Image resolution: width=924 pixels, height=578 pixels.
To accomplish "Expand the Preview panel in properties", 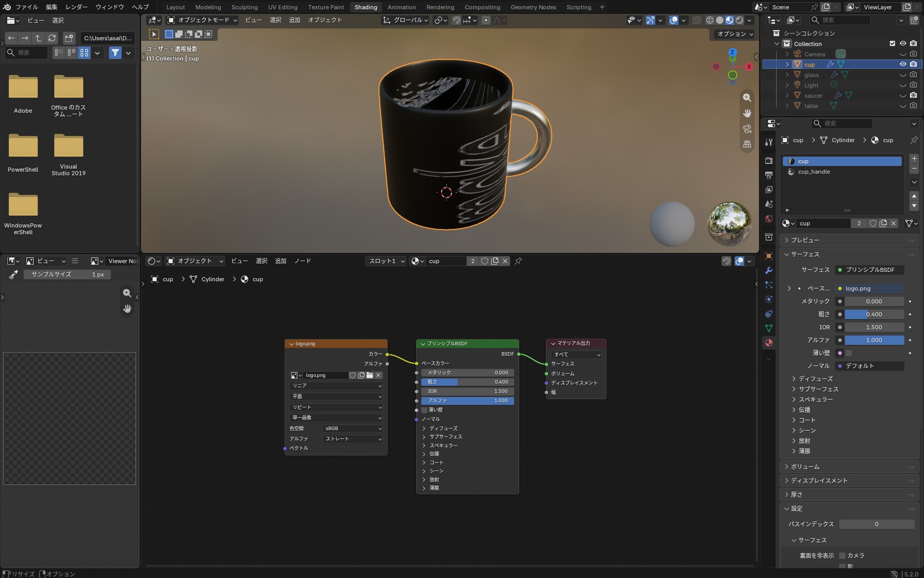I will point(849,240).
